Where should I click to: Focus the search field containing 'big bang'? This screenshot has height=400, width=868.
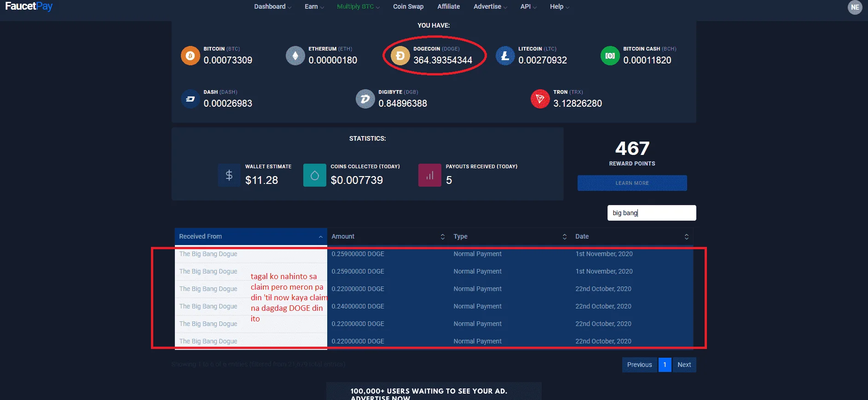click(x=652, y=213)
